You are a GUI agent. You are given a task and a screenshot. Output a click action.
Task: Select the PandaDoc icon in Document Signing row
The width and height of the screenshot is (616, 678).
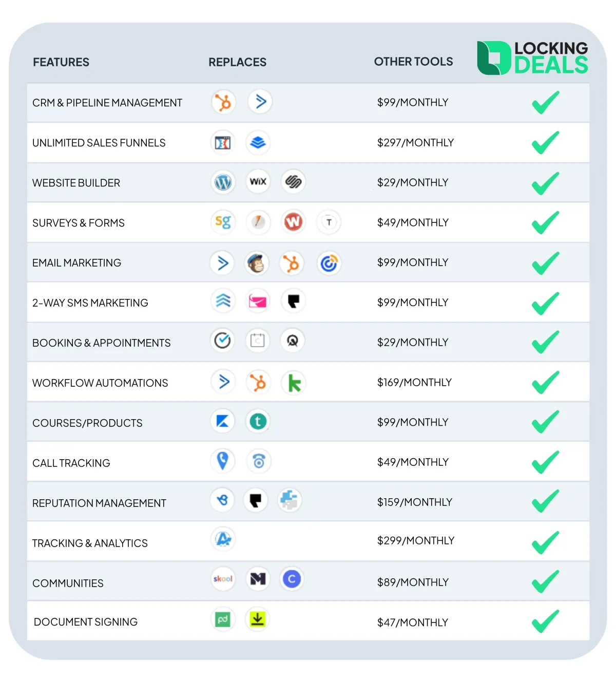223,619
